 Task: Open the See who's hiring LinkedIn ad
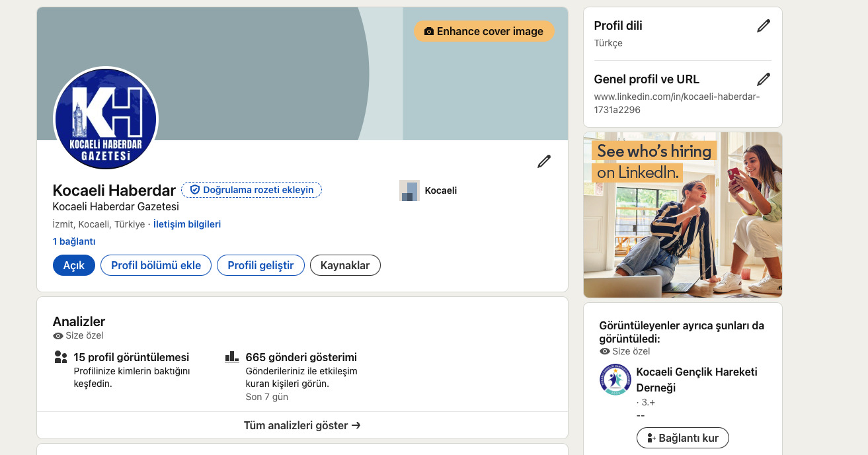(x=682, y=214)
